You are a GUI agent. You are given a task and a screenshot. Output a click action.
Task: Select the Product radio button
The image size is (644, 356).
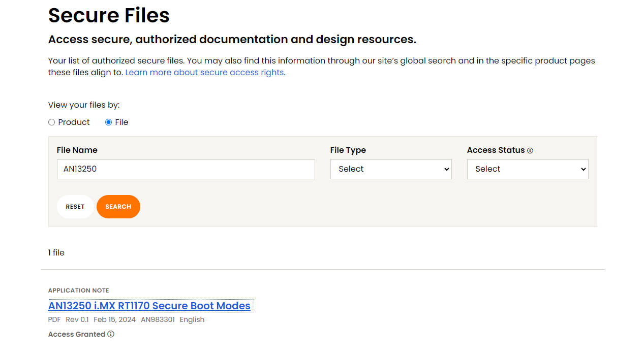[51, 122]
